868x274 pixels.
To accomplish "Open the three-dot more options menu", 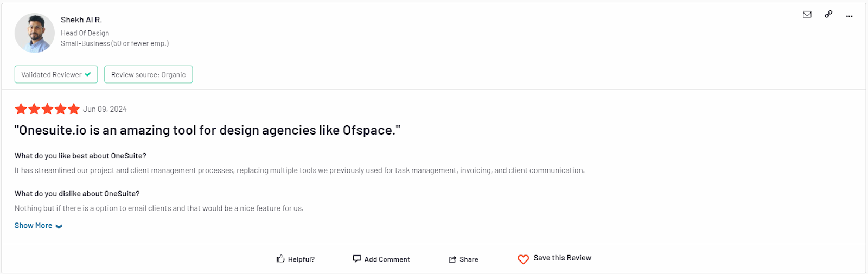I will (x=849, y=16).
